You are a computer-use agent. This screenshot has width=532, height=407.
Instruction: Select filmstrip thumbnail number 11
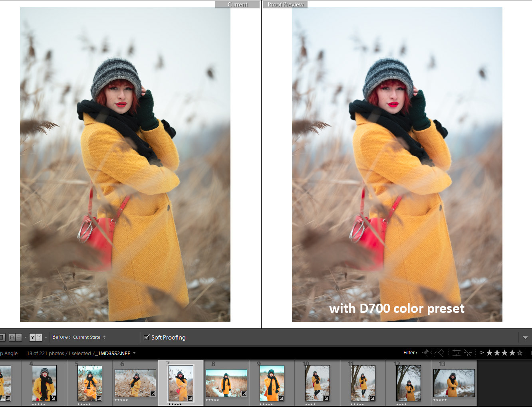363,383
